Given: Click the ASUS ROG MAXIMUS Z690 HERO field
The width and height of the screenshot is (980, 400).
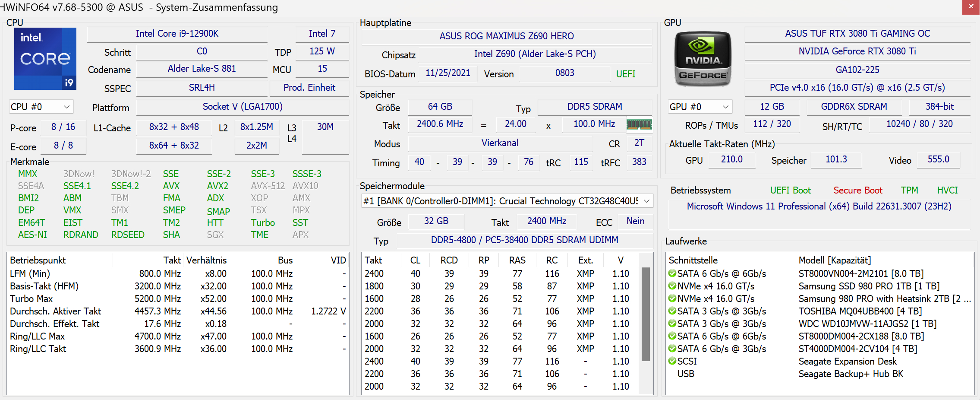Looking at the screenshot, I should point(507,36).
